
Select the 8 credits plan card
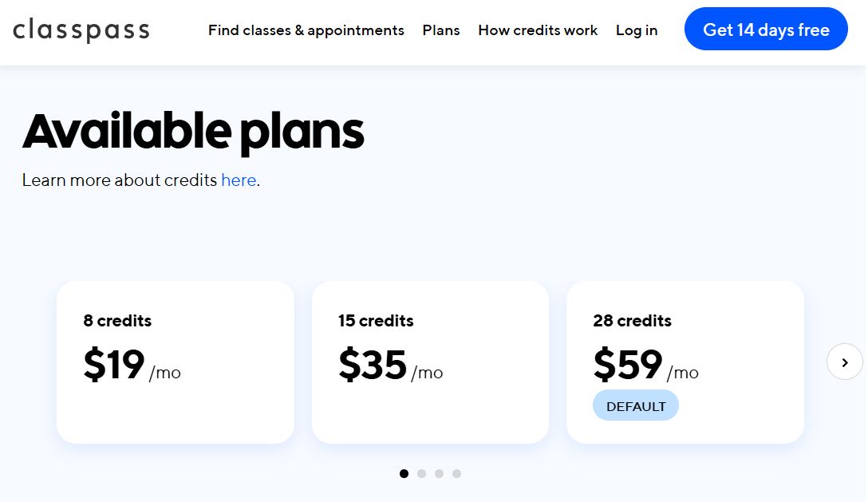point(175,362)
